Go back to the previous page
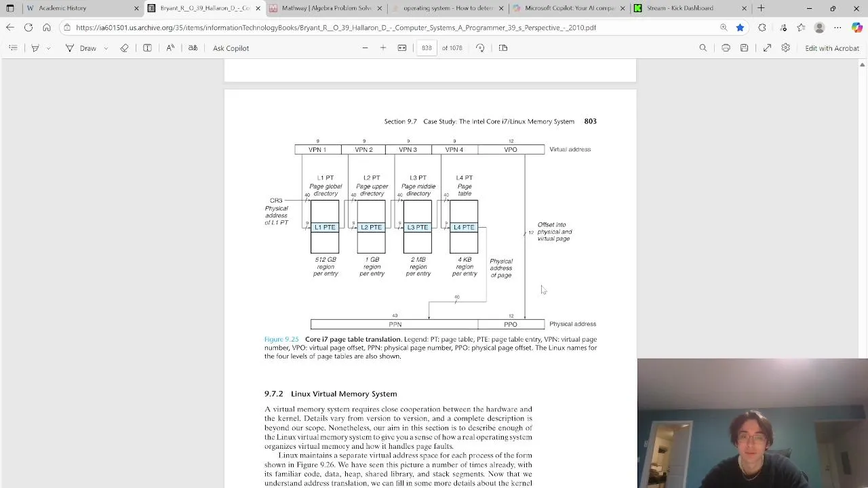 pyautogui.click(x=10, y=28)
